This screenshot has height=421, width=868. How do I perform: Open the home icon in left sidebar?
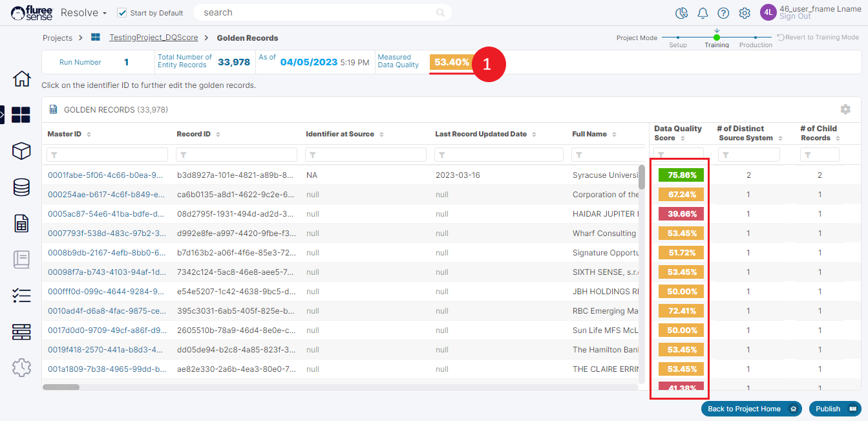click(x=21, y=79)
